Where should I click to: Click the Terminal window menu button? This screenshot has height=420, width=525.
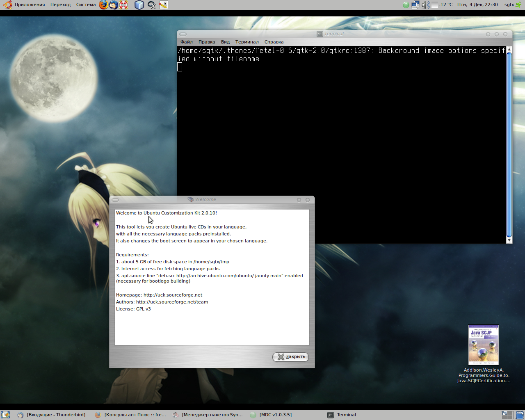point(183,34)
